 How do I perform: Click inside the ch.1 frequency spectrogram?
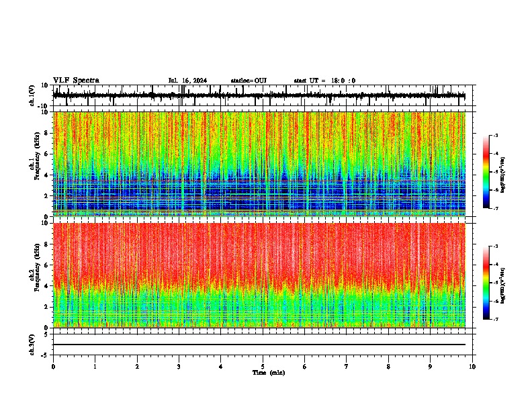(x=259, y=164)
